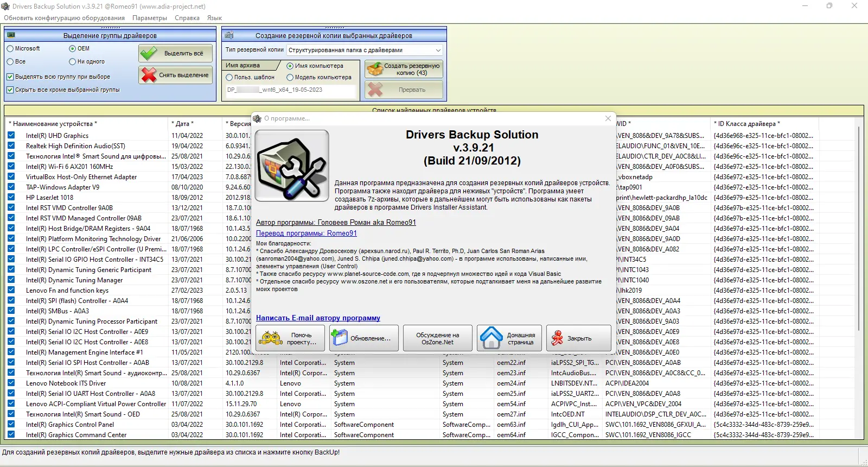Image resolution: width=868 pixels, height=467 pixels.
Task: Click Создать резервную копию (43) button
Action: (x=404, y=69)
